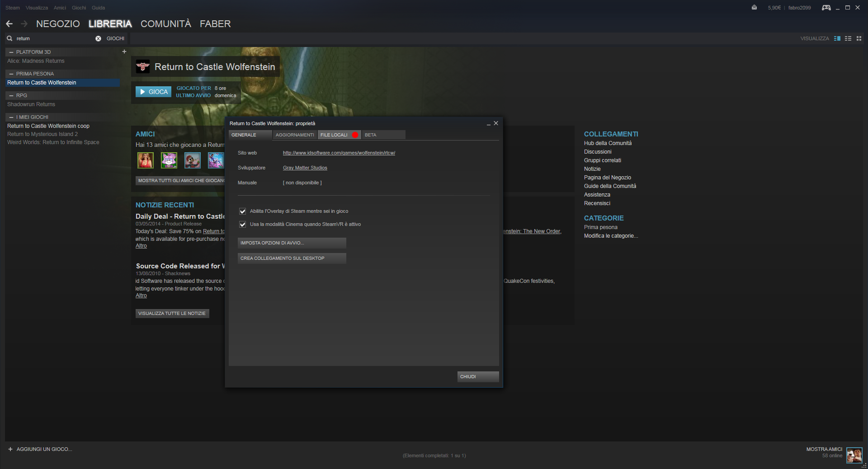Open the Discussioni link
868x469 pixels.
[598, 152]
